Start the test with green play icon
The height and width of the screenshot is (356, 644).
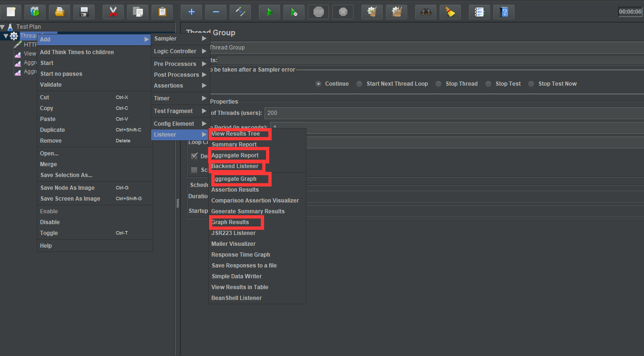pos(269,12)
